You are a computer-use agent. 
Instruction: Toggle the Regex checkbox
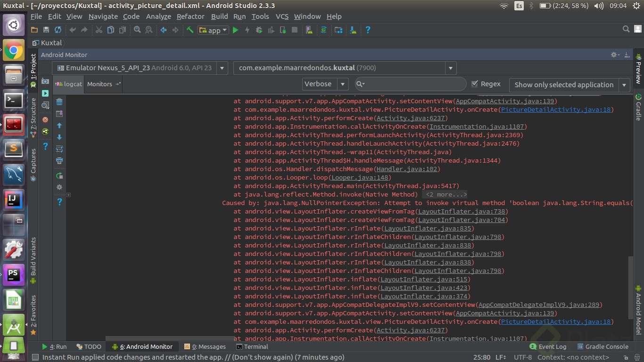tap(475, 84)
